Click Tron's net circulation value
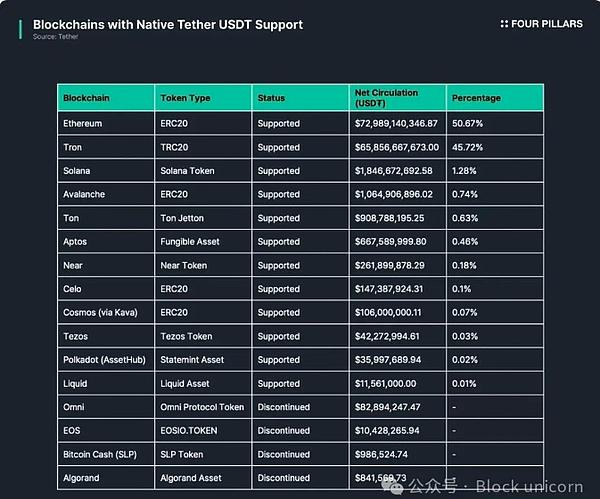This screenshot has width=600, height=499. pos(397,147)
